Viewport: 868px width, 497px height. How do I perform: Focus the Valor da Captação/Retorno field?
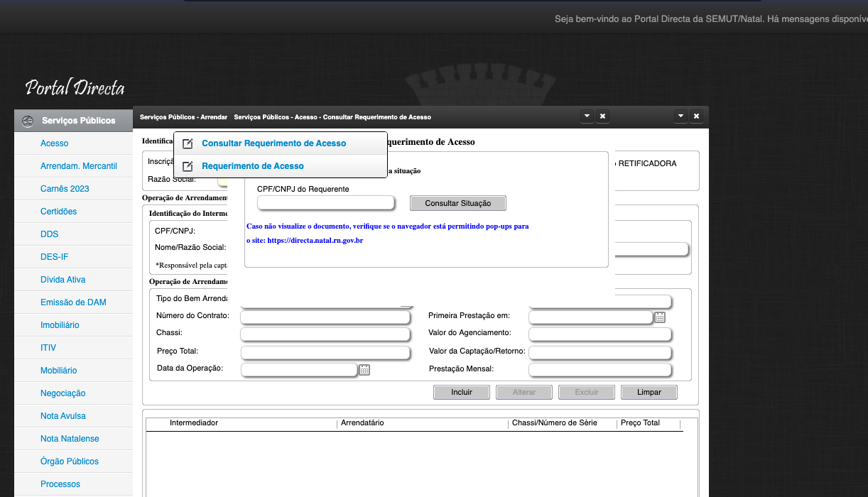coord(600,353)
